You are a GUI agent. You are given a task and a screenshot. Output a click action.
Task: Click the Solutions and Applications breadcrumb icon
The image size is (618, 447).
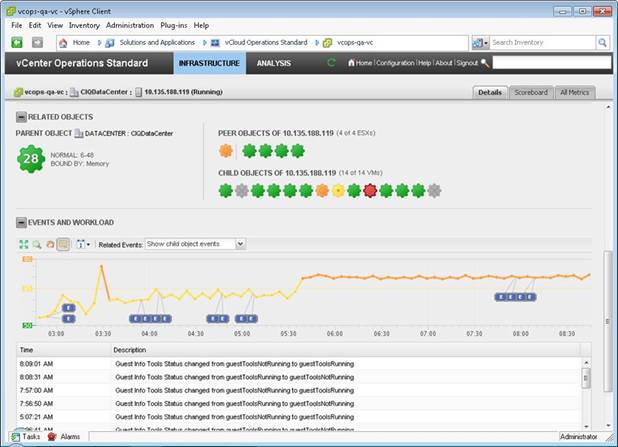click(x=110, y=43)
